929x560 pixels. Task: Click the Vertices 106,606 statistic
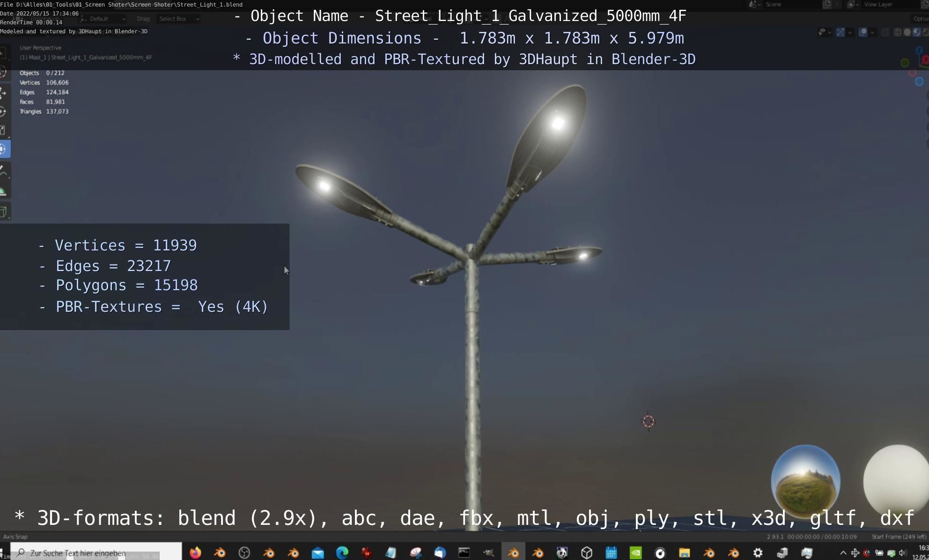[44, 82]
